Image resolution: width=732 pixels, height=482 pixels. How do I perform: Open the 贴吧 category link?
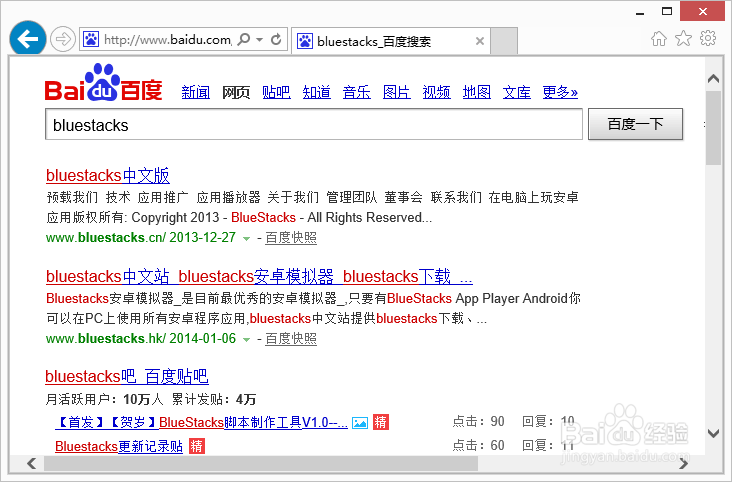[x=276, y=92]
